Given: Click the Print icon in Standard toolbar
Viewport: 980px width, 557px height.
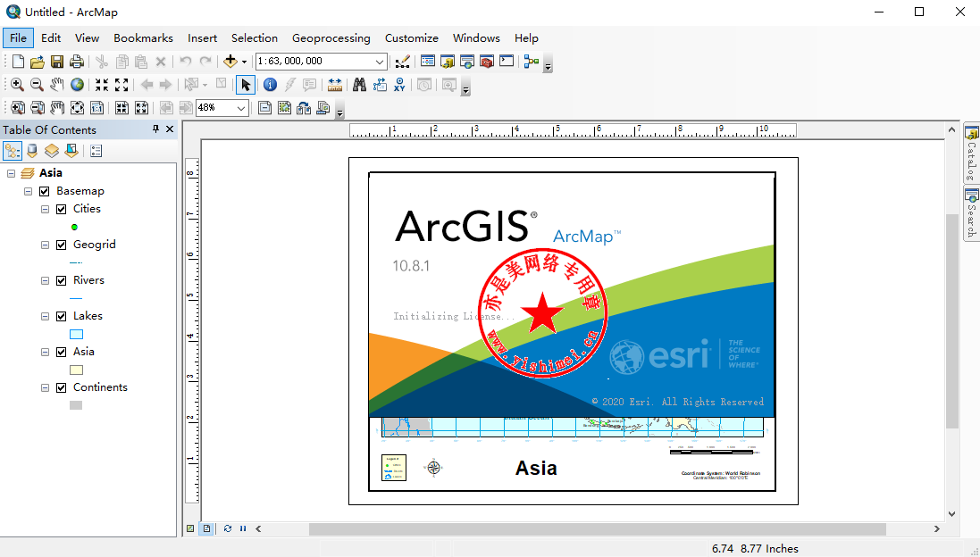Looking at the screenshot, I should click(76, 62).
